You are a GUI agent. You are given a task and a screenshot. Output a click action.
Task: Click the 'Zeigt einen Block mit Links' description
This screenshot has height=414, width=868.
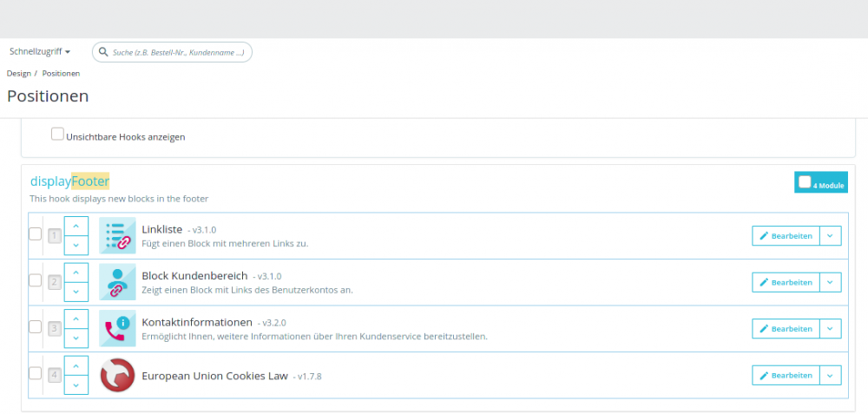click(x=247, y=290)
